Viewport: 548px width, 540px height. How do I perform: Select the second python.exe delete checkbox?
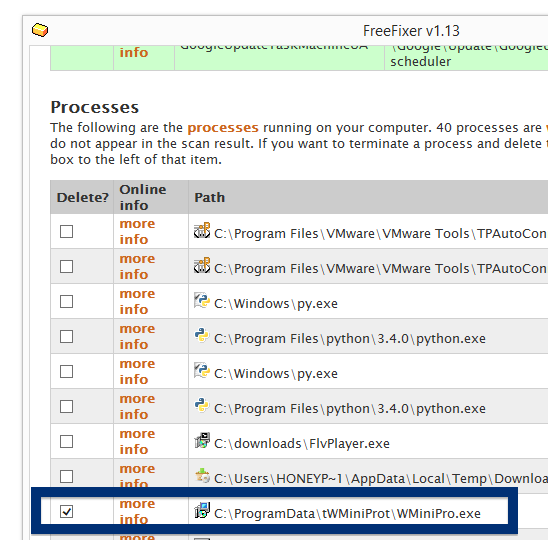click(x=66, y=406)
